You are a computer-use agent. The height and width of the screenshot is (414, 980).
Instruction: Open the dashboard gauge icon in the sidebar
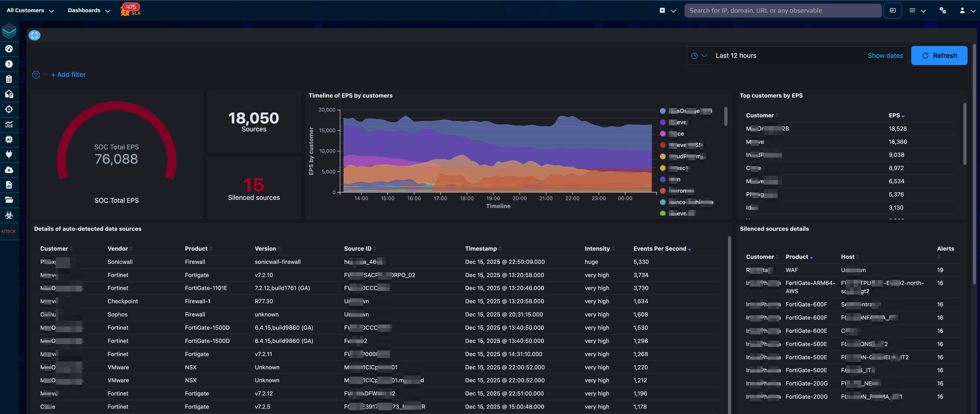9,49
